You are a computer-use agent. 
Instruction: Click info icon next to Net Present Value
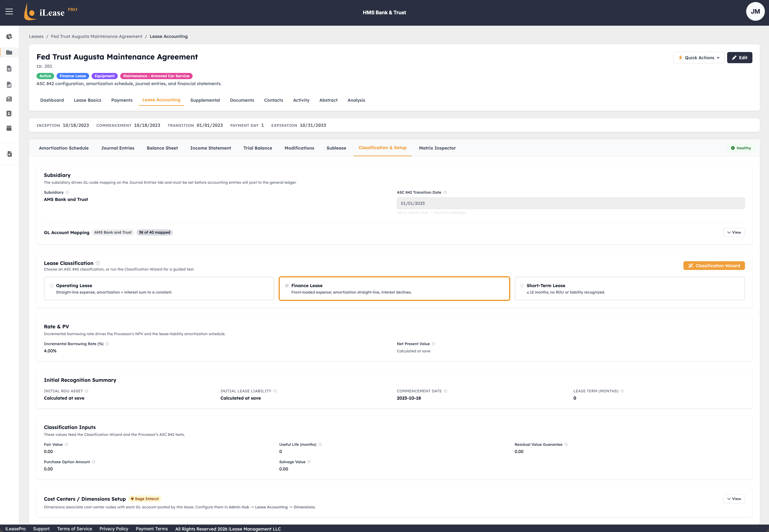[434, 344]
